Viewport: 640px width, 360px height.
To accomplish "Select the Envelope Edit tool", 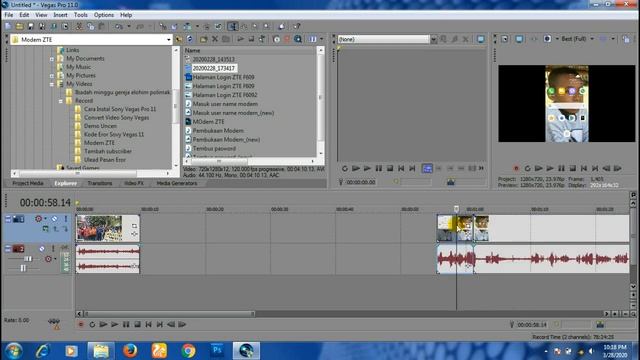I will click(244, 27).
